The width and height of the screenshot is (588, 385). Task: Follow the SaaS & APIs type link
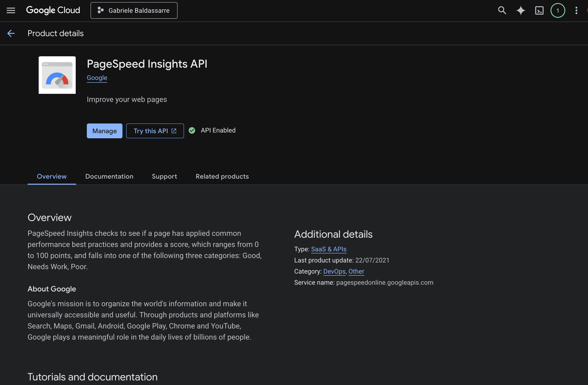pos(328,249)
